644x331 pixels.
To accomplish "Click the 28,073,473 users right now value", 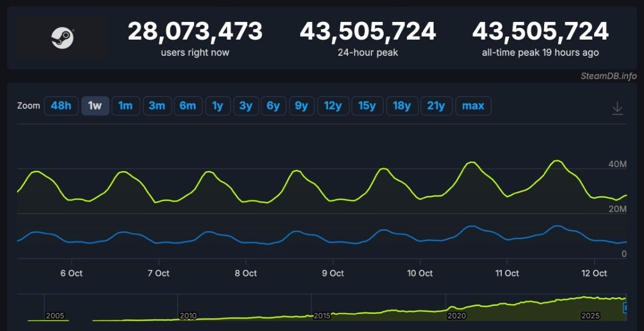I will pos(195,32).
